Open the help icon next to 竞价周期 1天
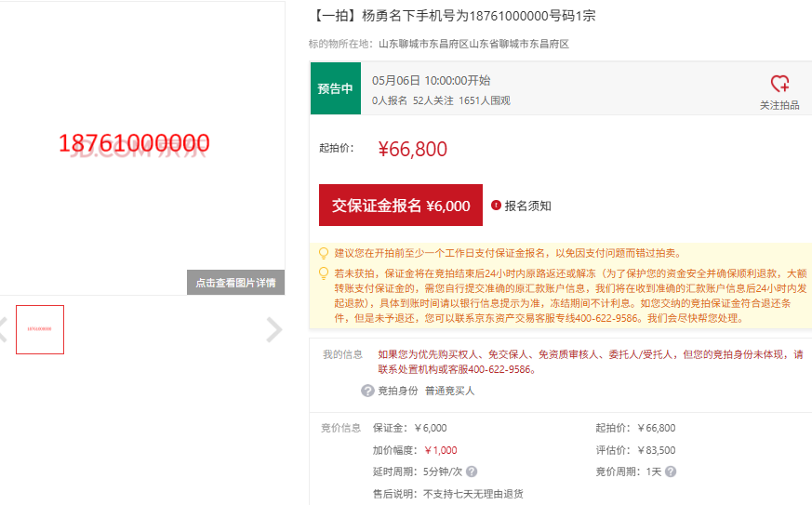The height and width of the screenshot is (505, 812). (x=671, y=472)
